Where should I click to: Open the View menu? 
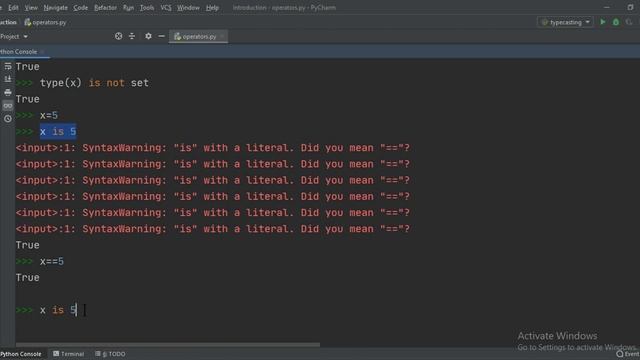click(x=31, y=8)
